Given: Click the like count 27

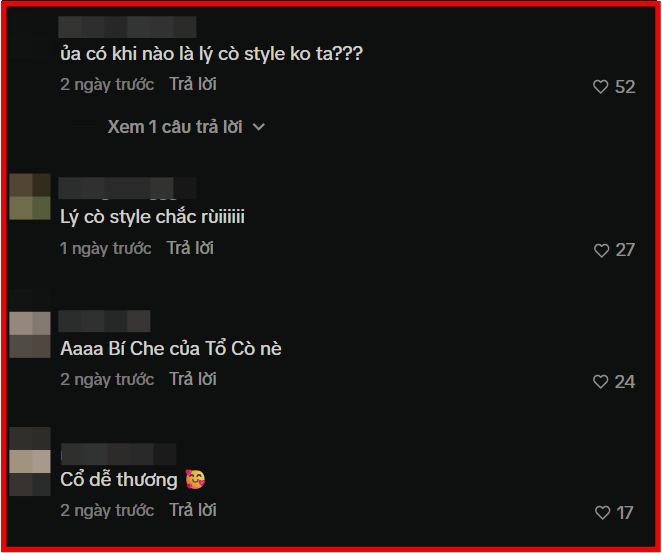Looking at the screenshot, I should coord(625,250).
